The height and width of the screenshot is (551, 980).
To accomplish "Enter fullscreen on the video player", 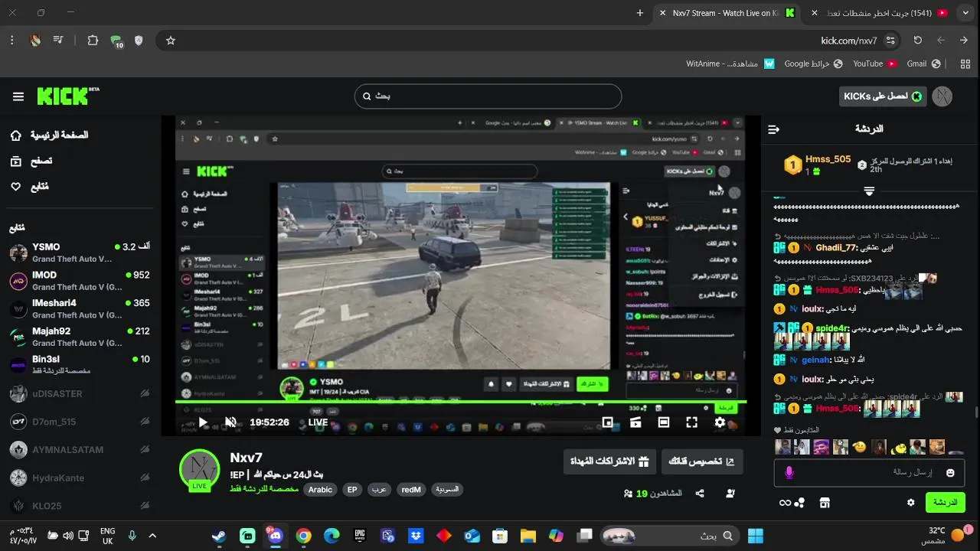I will (691, 422).
